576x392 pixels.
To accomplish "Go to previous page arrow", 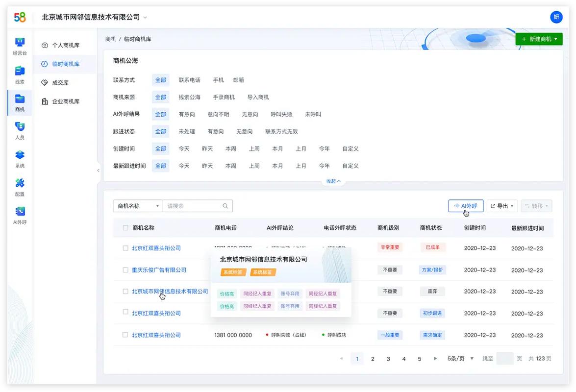I will click(x=341, y=359).
